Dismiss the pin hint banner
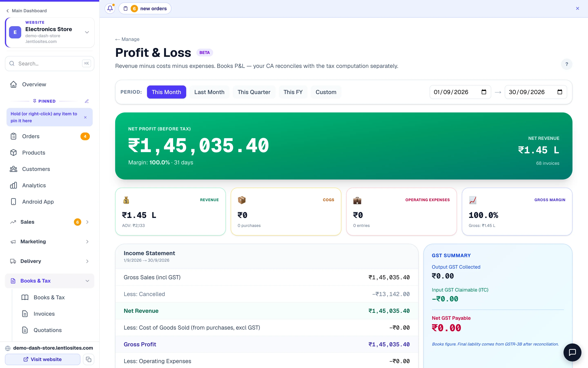588x368 pixels. coord(85,117)
